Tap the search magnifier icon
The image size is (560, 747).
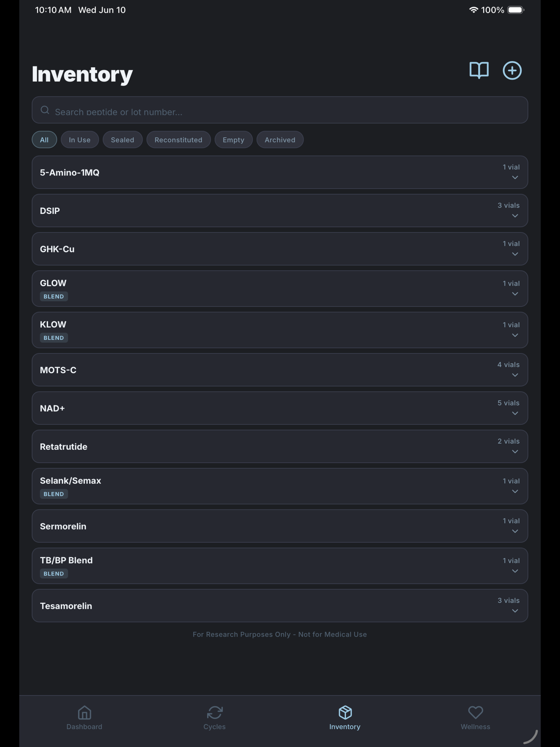tap(45, 110)
